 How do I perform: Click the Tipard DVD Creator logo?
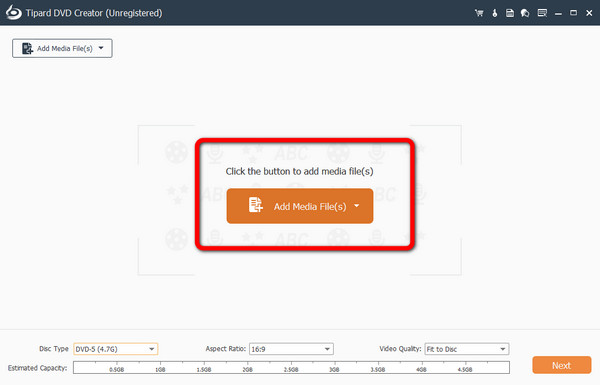click(x=14, y=13)
